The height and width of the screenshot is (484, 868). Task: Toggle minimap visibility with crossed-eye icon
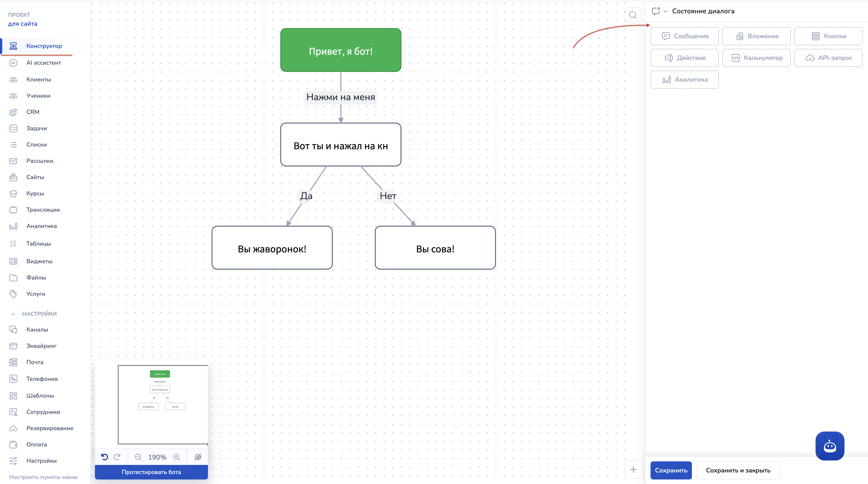(x=198, y=457)
